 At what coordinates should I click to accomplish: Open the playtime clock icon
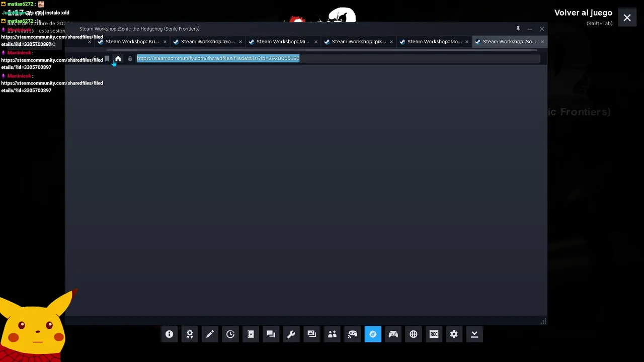pyautogui.click(x=230, y=334)
